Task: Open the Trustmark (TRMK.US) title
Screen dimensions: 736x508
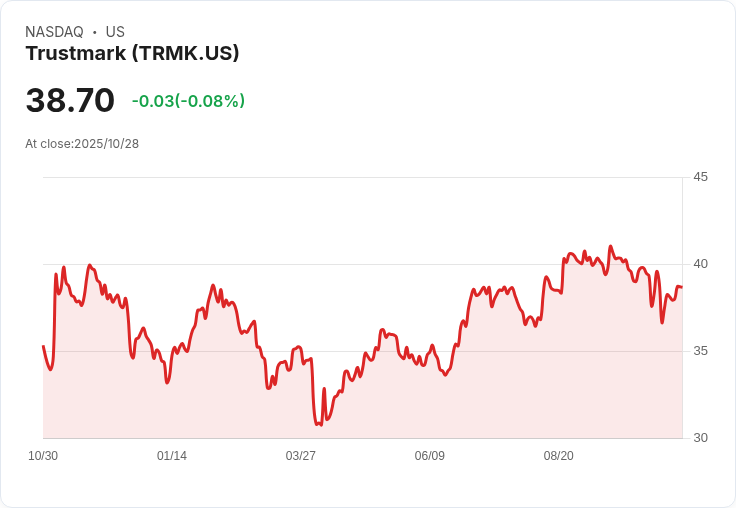Action: tap(132, 54)
